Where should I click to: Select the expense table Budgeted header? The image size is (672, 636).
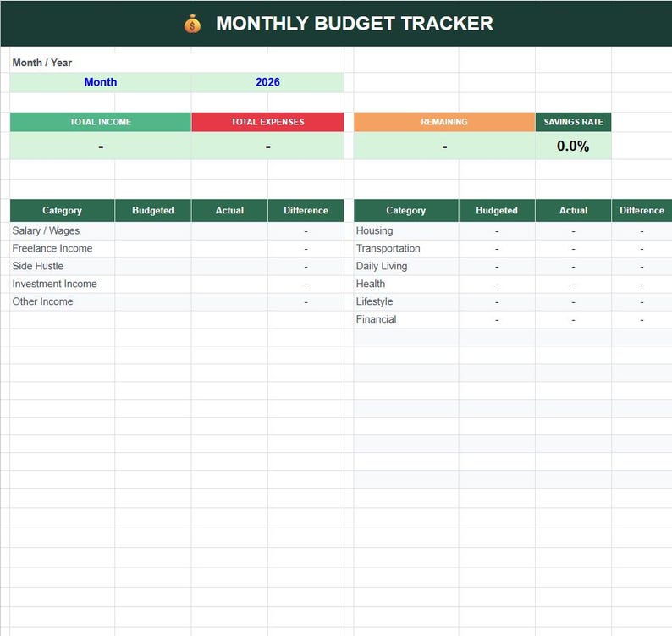pos(497,211)
